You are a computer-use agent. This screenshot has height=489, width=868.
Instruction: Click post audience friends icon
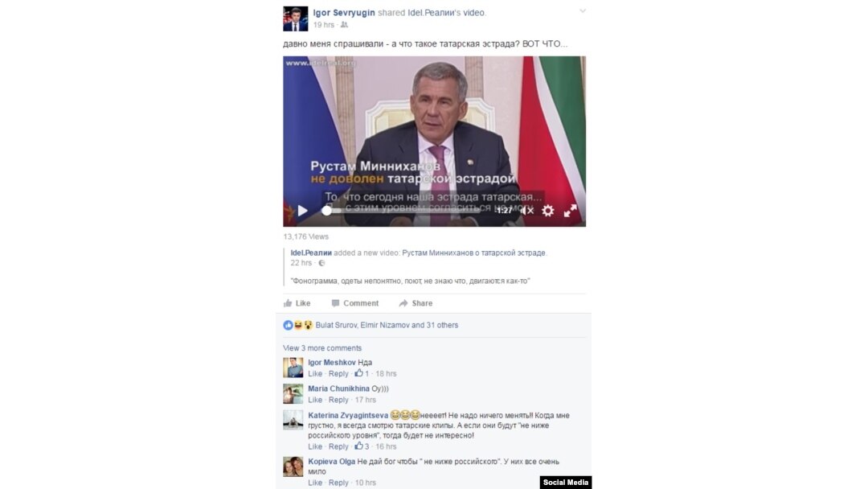coord(344,25)
